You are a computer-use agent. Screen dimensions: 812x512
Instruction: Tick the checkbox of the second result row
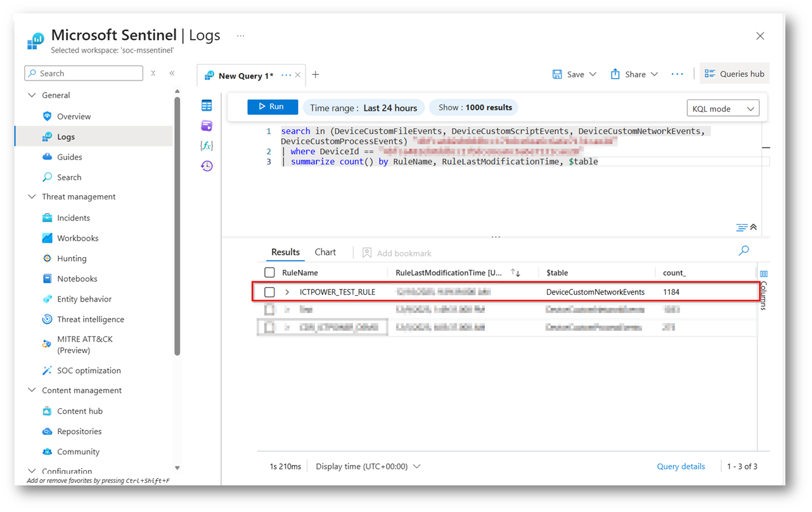click(269, 310)
